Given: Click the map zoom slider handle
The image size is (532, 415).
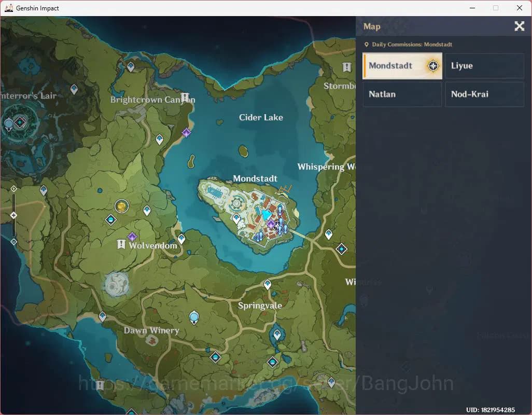Looking at the screenshot, I should (13, 215).
